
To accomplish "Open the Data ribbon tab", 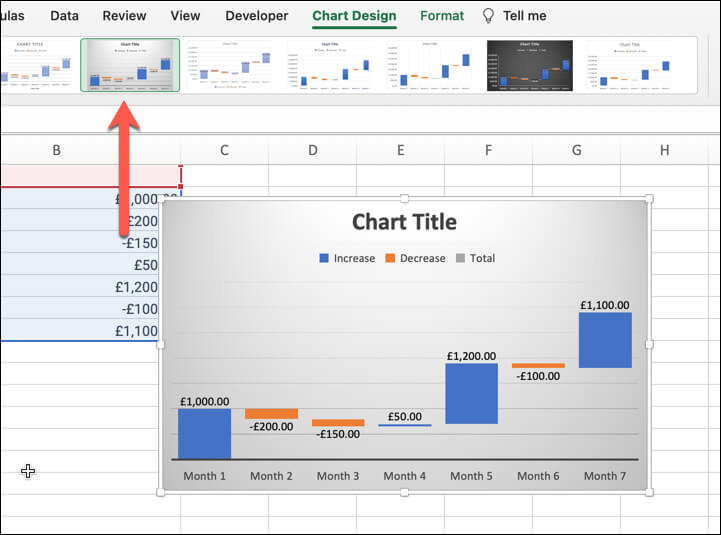I will pos(64,16).
